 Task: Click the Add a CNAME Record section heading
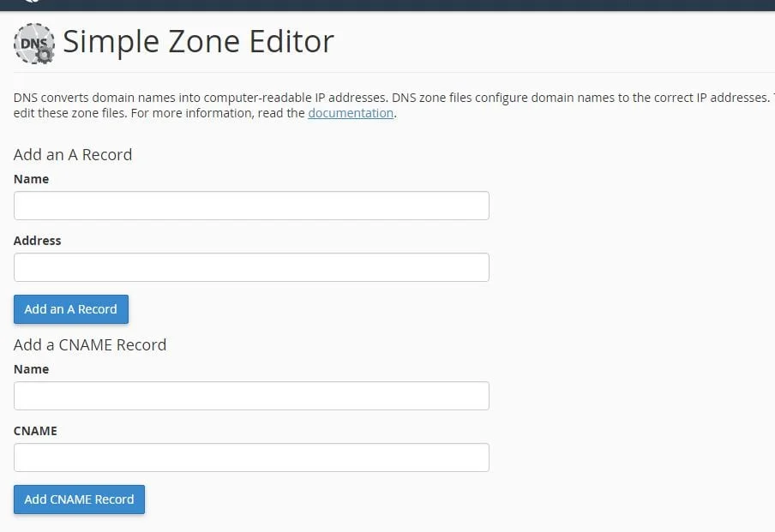(x=90, y=345)
